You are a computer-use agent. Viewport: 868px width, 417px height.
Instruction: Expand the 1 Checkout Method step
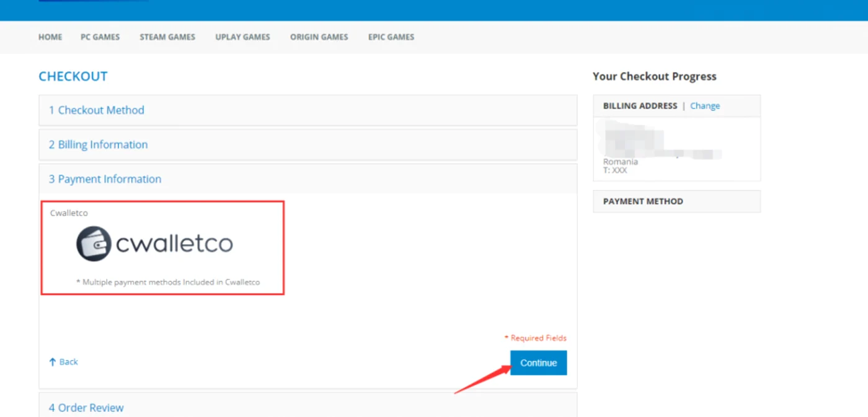pyautogui.click(x=308, y=110)
